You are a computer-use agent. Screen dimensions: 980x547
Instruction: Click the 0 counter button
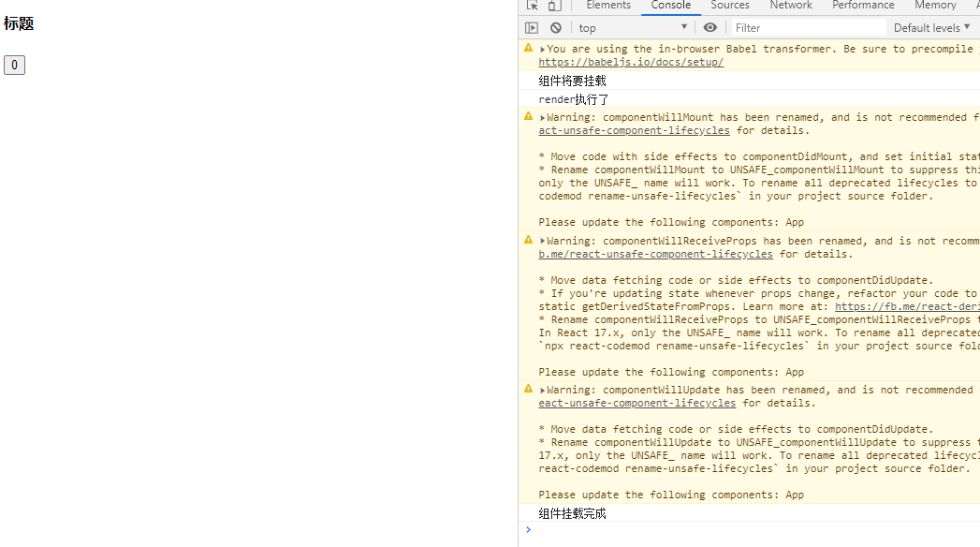(14, 65)
